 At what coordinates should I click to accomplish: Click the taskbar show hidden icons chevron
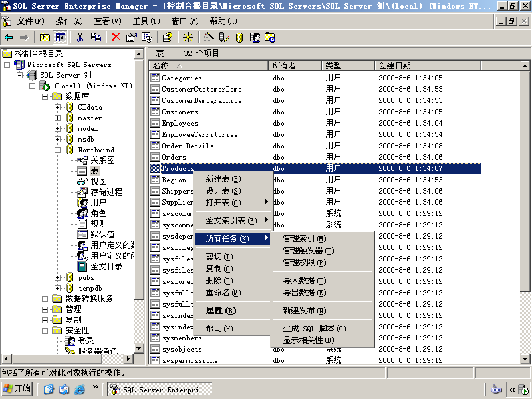coord(512,390)
